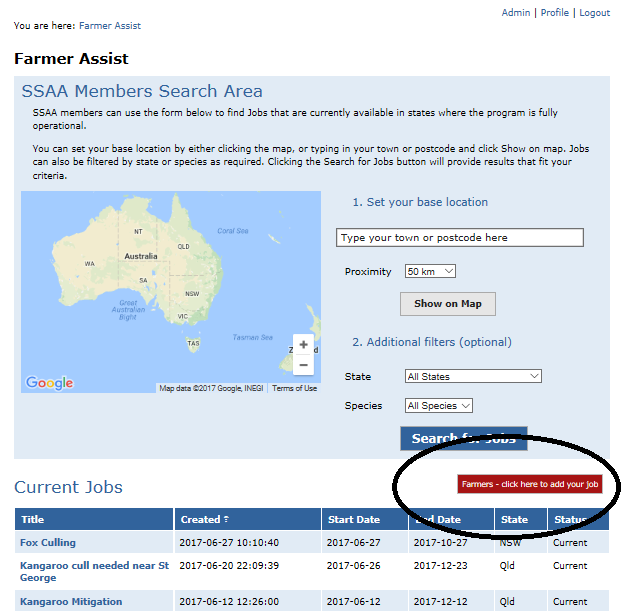Viewport: 624px width, 611px height.
Task: Open the Proximity 50 km dropdown
Action: pos(430,271)
